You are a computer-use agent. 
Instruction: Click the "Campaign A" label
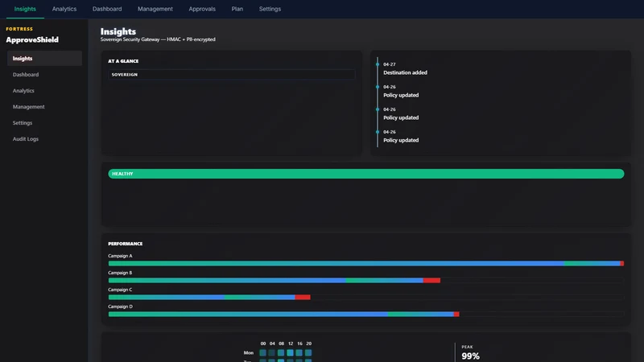pos(120,256)
